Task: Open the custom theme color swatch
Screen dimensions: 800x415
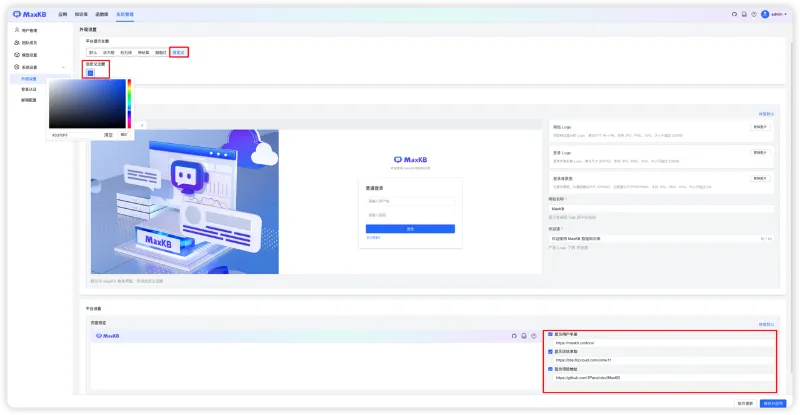Action: click(x=90, y=73)
